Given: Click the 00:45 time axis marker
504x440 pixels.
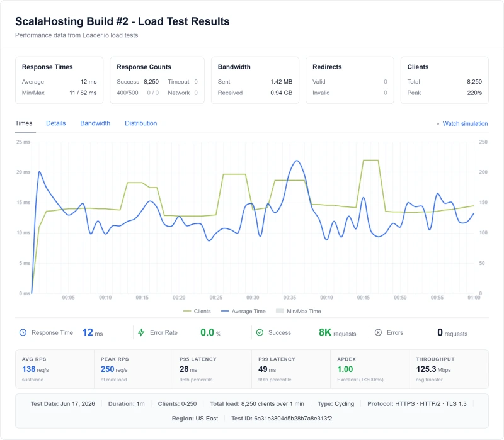Looking at the screenshot, I should 364,298.
